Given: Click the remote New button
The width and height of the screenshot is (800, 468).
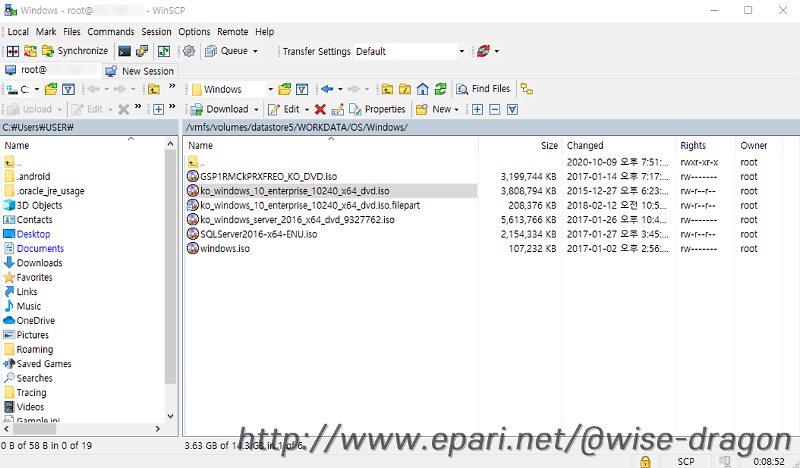Looking at the screenshot, I should click(x=434, y=109).
